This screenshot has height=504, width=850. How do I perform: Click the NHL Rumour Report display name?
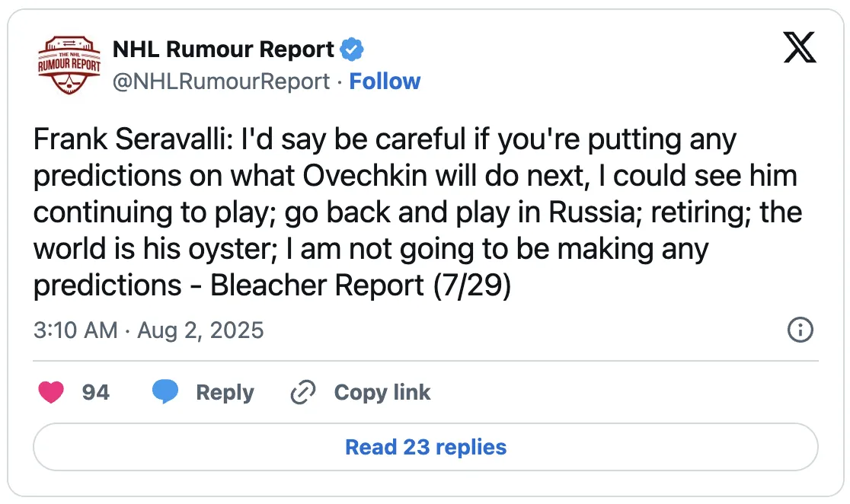coord(223,49)
